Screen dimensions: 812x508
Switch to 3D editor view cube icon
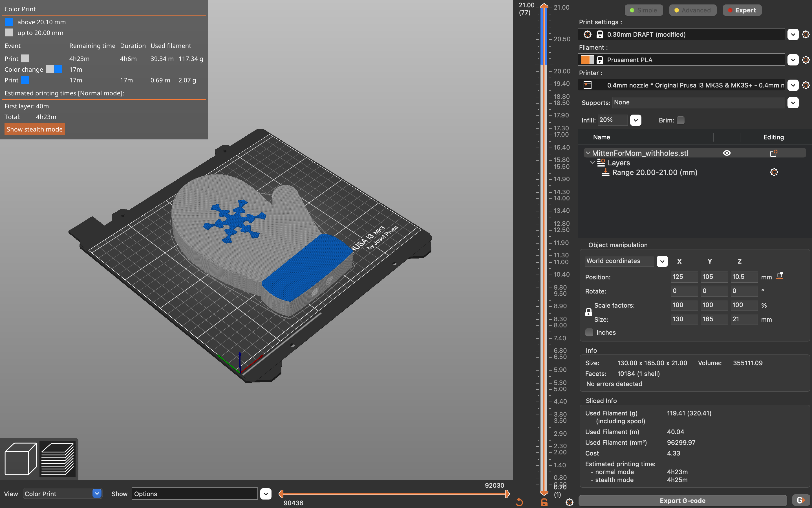tap(21, 459)
